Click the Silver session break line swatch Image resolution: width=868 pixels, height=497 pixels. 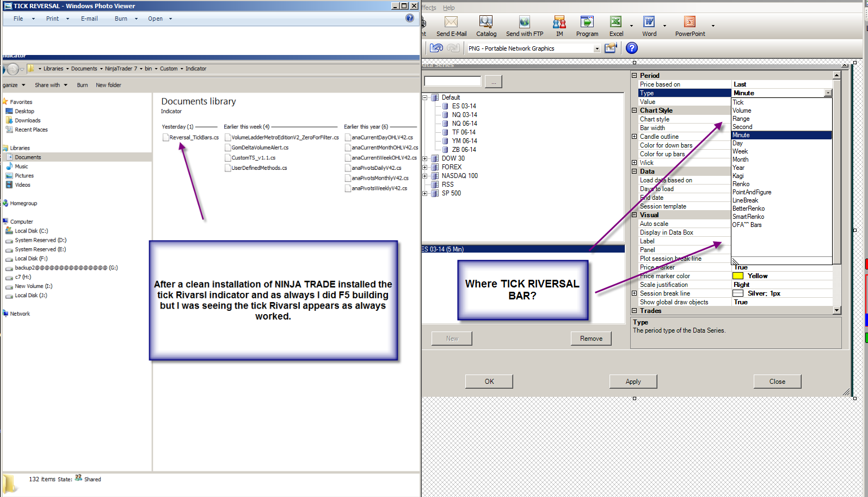[738, 293]
